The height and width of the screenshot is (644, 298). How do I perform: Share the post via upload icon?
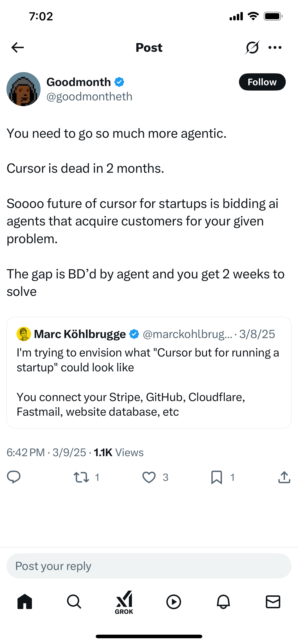tap(284, 477)
